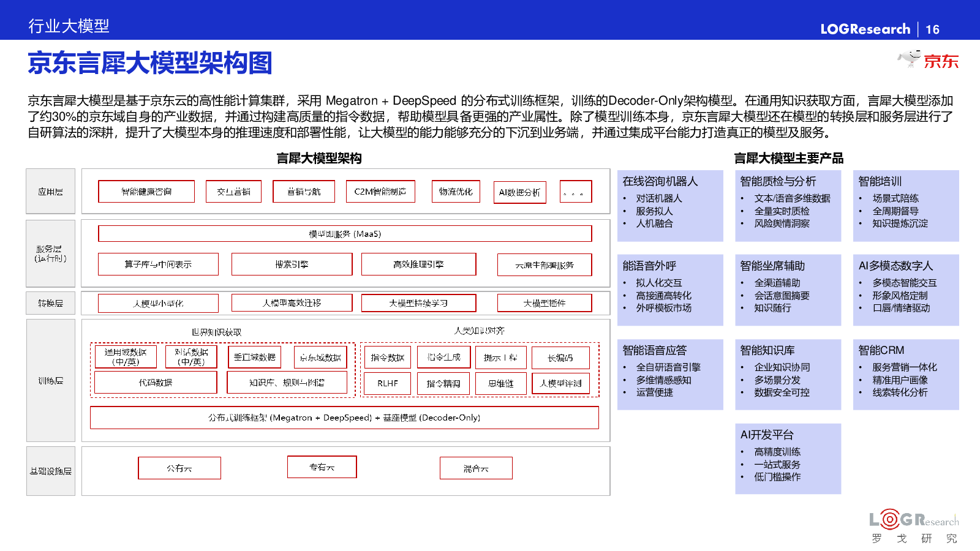
Task: Click the RLHF box
Action: 387,383
